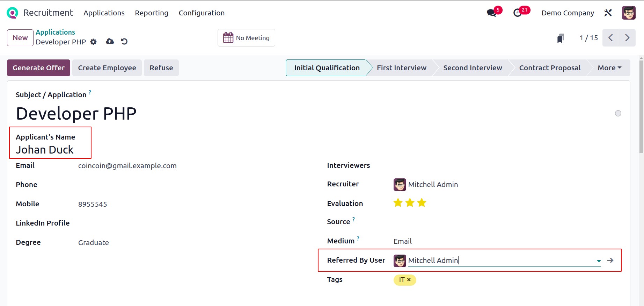Click the Refuse button
644x306 pixels.
click(161, 68)
